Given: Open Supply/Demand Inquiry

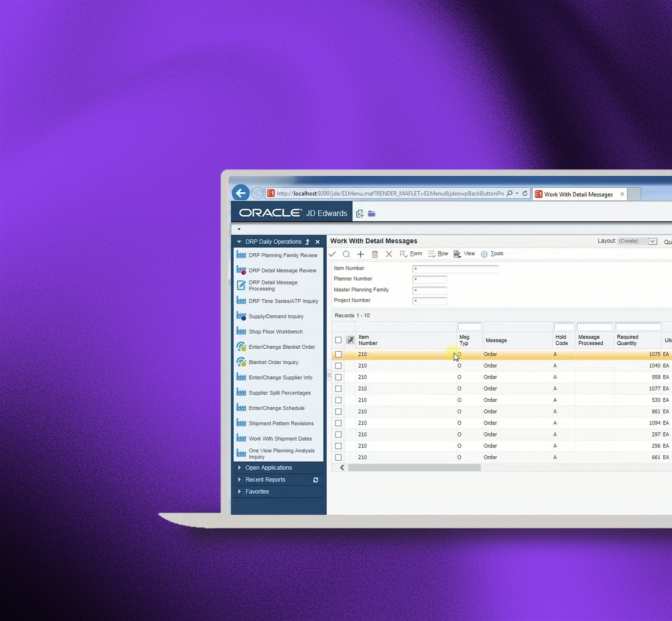Looking at the screenshot, I should coord(276,316).
